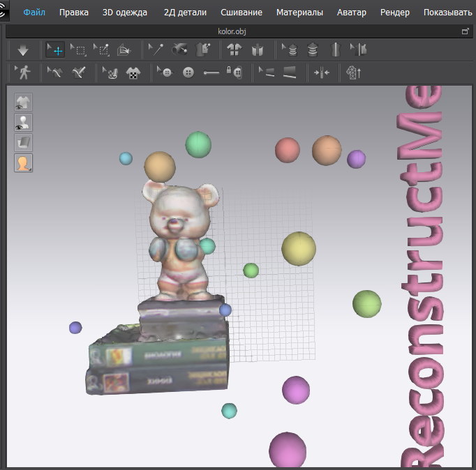
Task: Open the Аватар menu
Action: point(351,13)
